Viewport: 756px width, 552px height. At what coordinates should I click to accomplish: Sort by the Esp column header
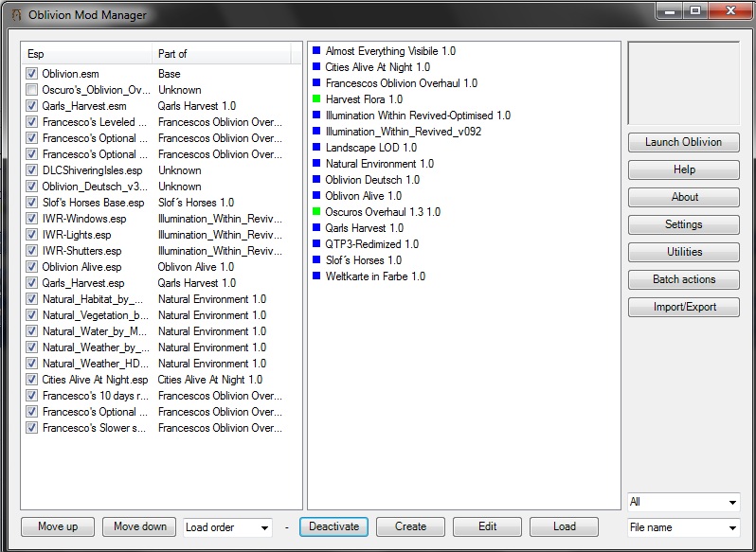pos(87,54)
